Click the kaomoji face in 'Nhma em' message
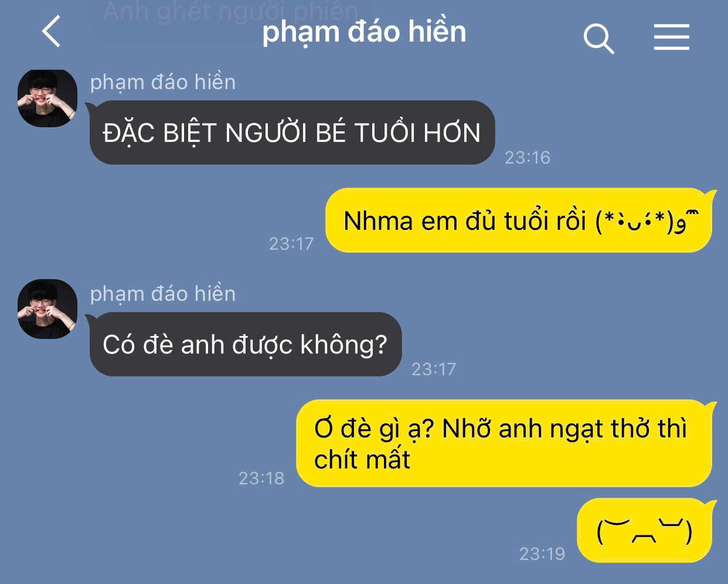Screen dimensions: 728x584 coord(648,222)
